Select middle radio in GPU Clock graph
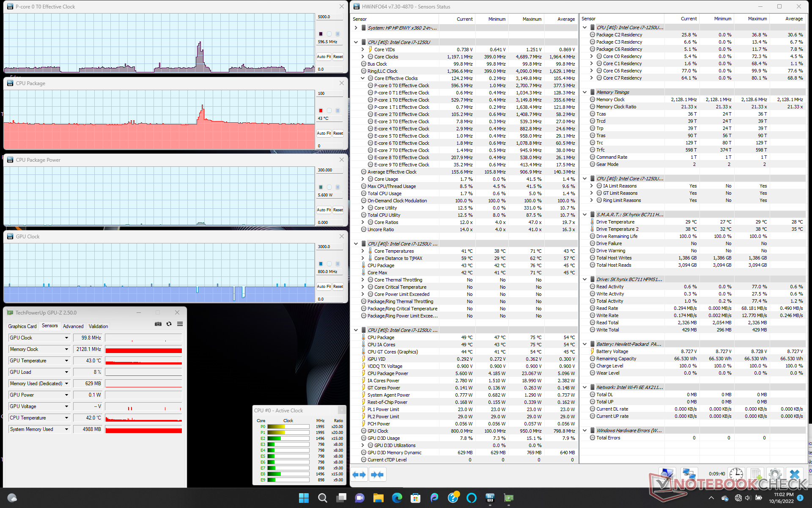812x508 pixels. [x=329, y=264]
